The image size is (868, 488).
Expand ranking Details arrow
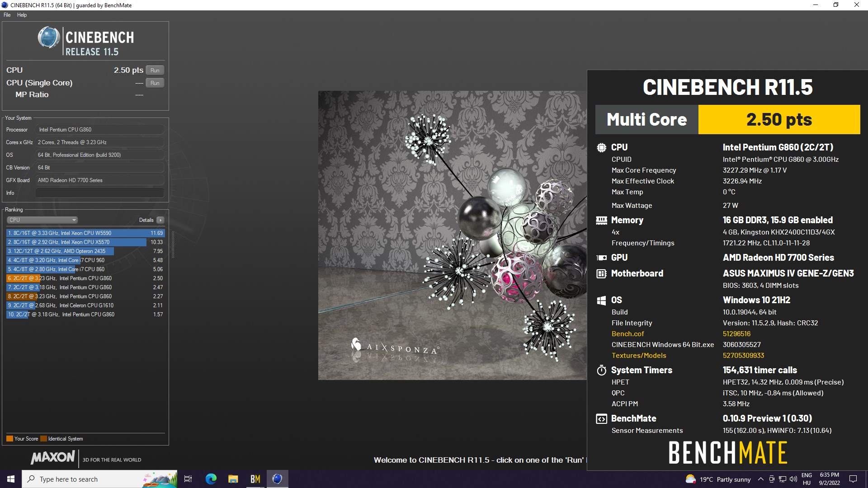point(160,220)
